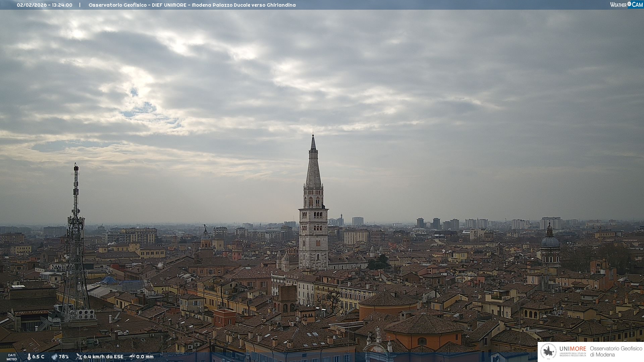Click the humidity water-drops icon
This screenshot has height=362, width=644.
coord(54,357)
